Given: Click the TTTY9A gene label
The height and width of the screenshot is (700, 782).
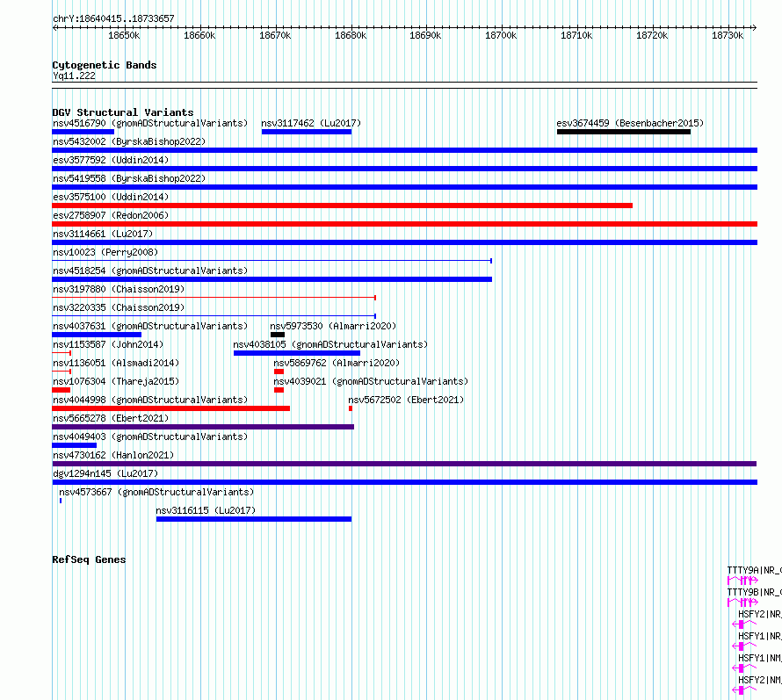Looking at the screenshot, I should [754, 570].
